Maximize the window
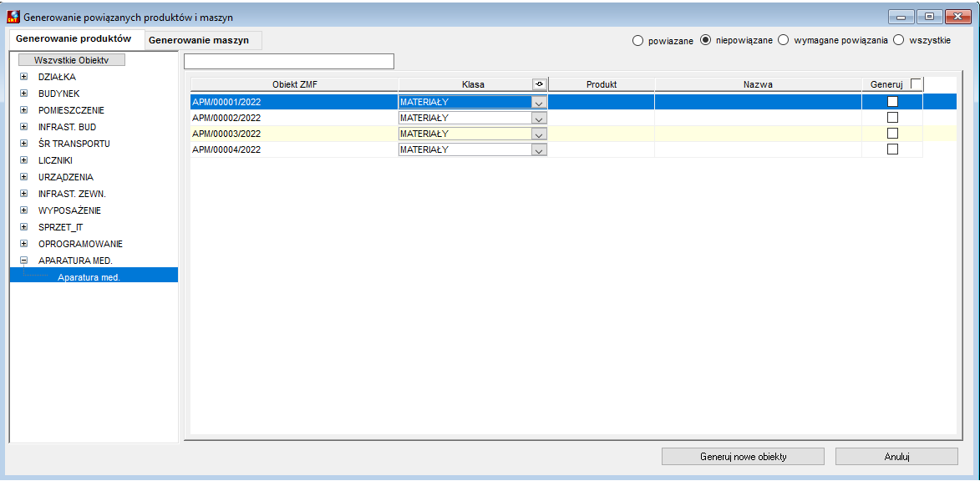 929,16
